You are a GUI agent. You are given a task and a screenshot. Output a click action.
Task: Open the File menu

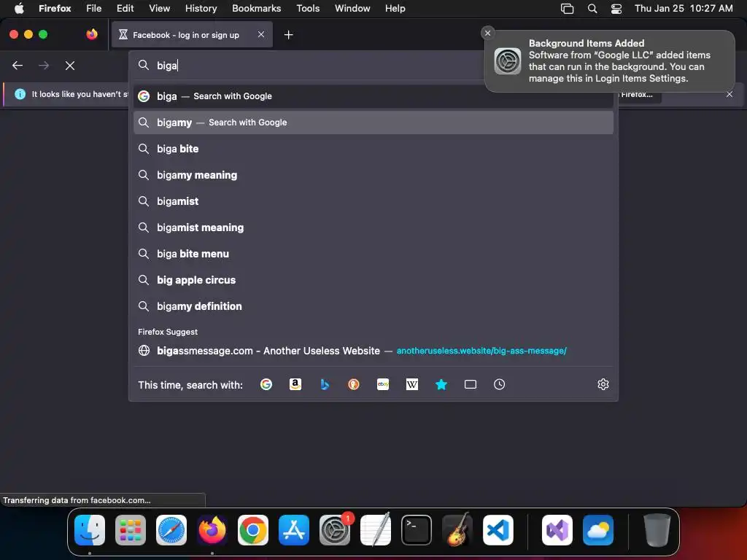coord(94,9)
